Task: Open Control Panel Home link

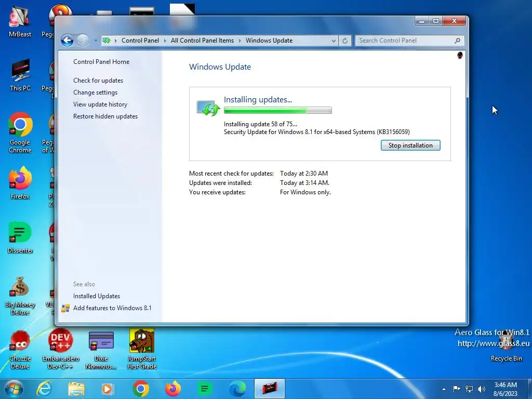Action: point(101,62)
